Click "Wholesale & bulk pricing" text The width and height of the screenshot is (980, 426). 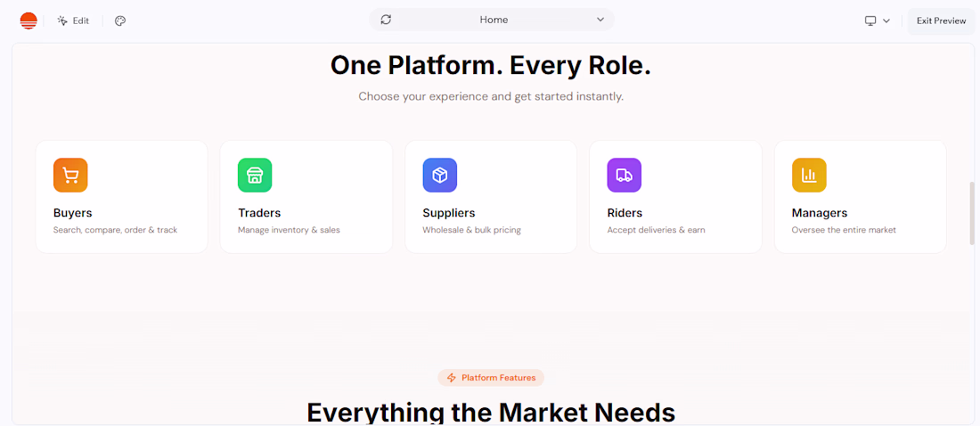pos(472,230)
